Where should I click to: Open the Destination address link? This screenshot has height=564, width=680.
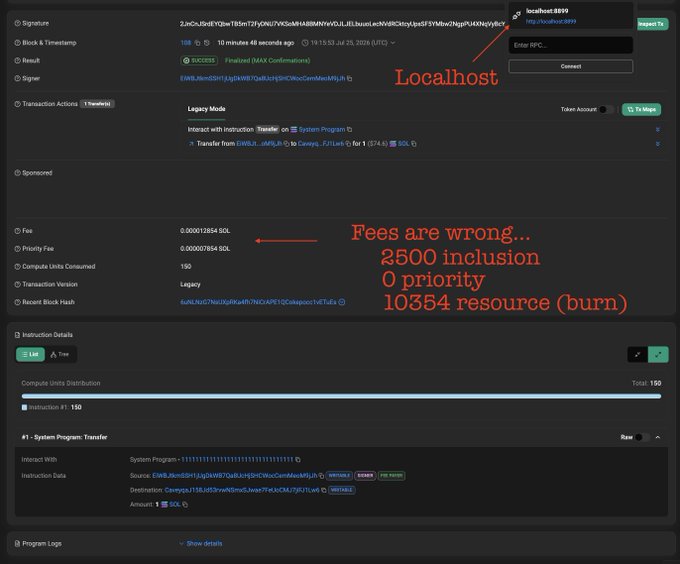tap(242, 490)
